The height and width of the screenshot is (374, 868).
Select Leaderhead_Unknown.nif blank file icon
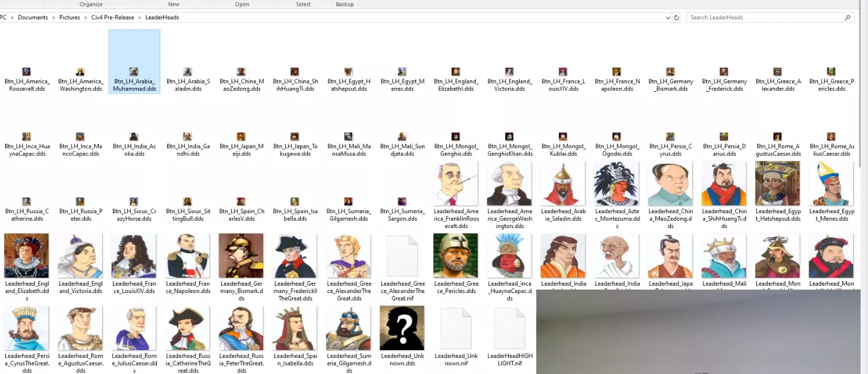click(456, 328)
